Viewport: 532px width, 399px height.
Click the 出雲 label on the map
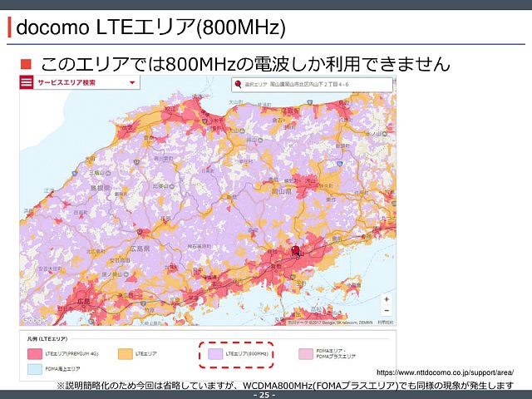point(128,128)
